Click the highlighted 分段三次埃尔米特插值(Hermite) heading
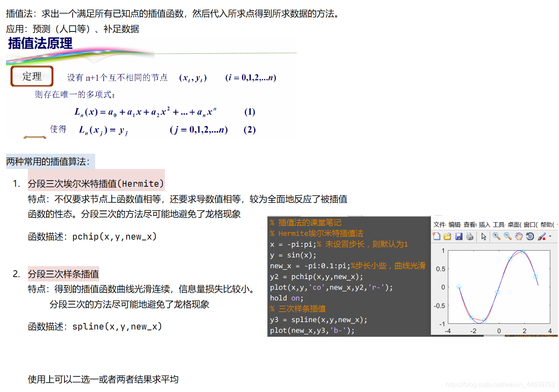 point(96,184)
